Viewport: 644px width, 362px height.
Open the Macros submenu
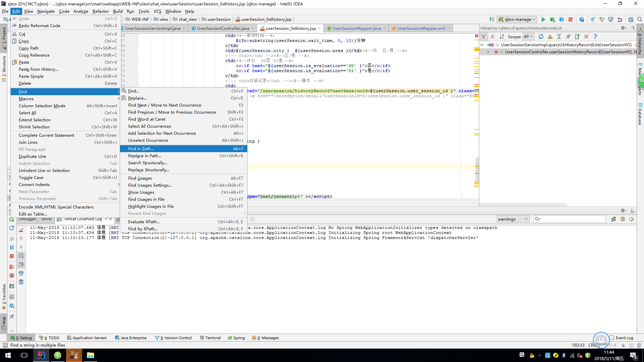click(65, 99)
